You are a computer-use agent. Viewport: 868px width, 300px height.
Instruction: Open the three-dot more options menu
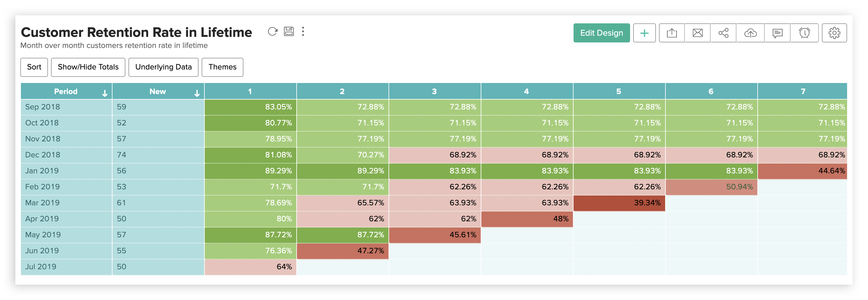(x=303, y=32)
